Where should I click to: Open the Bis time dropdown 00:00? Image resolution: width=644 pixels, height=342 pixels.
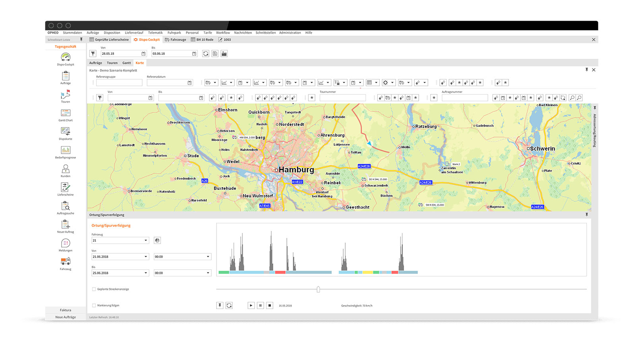pyautogui.click(x=208, y=273)
